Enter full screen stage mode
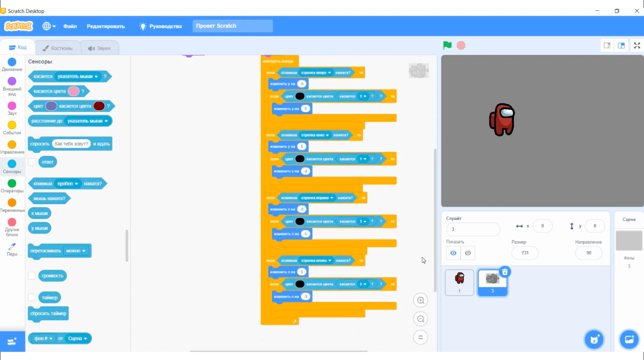 click(637, 46)
